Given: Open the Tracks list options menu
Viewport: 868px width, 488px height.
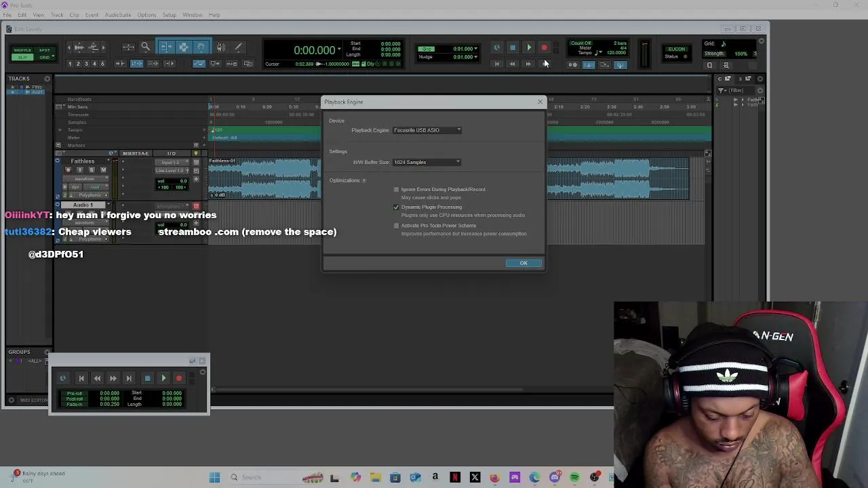Looking at the screenshot, I should (x=47, y=79).
